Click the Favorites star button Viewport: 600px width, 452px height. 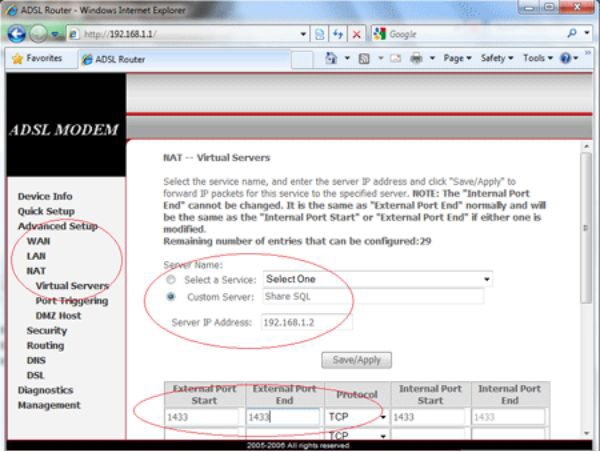click(37, 58)
